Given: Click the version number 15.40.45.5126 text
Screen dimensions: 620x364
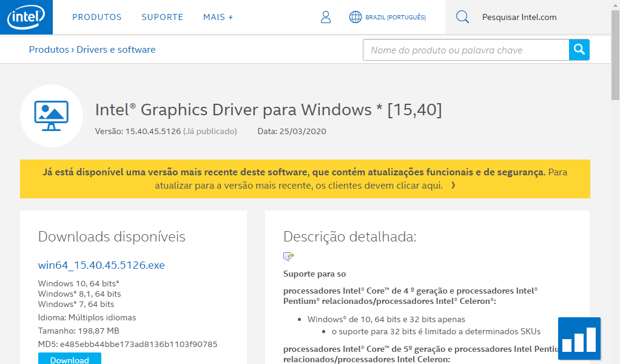Looking at the screenshot, I should tap(153, 131).
